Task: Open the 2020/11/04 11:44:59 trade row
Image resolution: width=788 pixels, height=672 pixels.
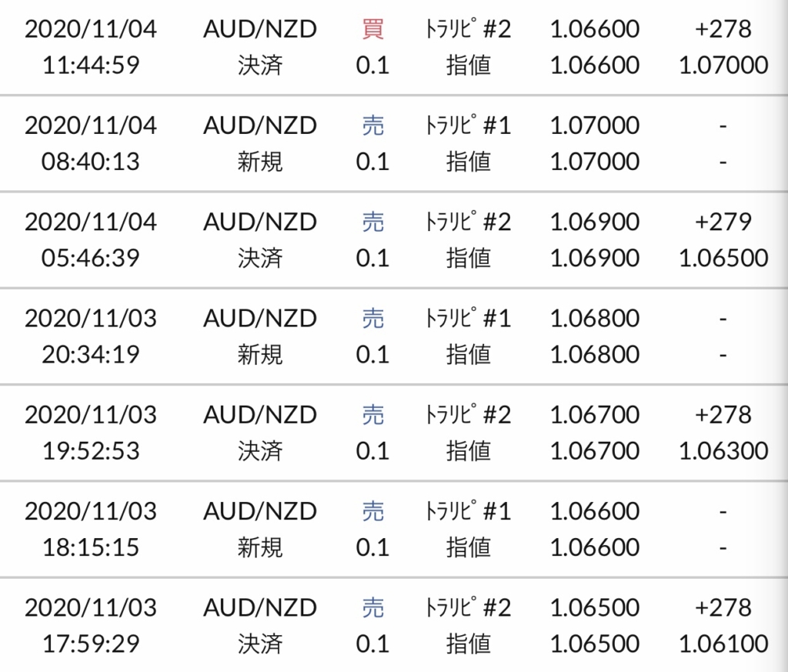Action: 394,47
